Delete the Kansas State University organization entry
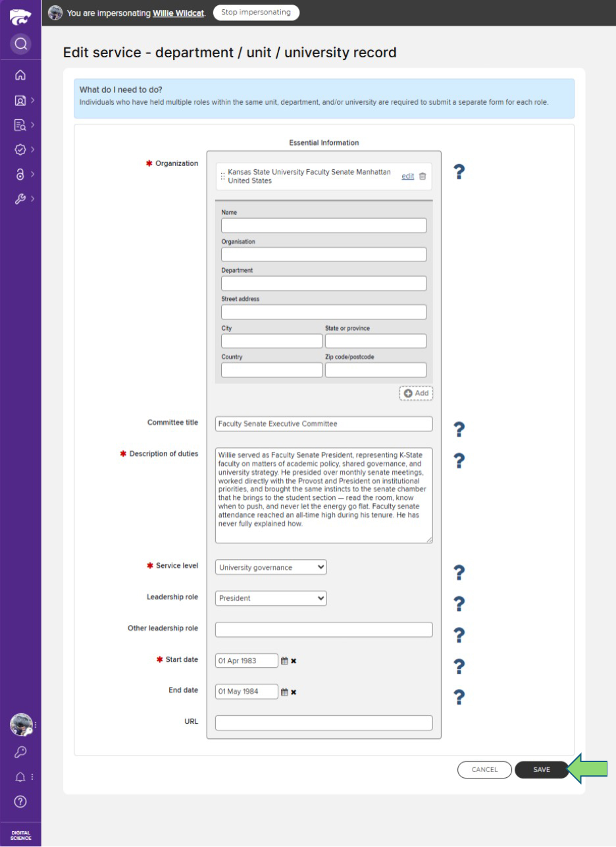This screenshot has width=616, height=847. coord(423,176)
